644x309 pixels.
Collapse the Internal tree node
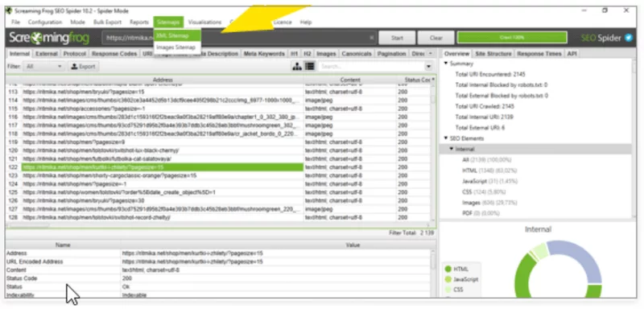tap(452, 149)
